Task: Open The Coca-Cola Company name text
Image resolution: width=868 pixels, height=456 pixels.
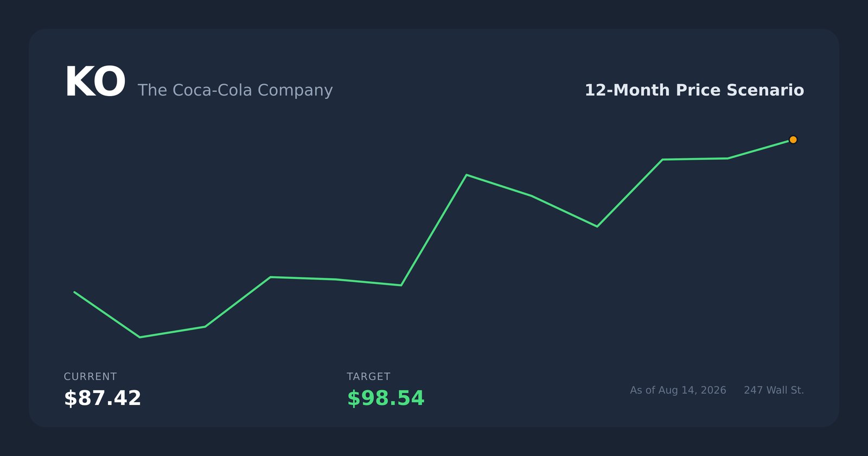Action: (x=235, y=90)
